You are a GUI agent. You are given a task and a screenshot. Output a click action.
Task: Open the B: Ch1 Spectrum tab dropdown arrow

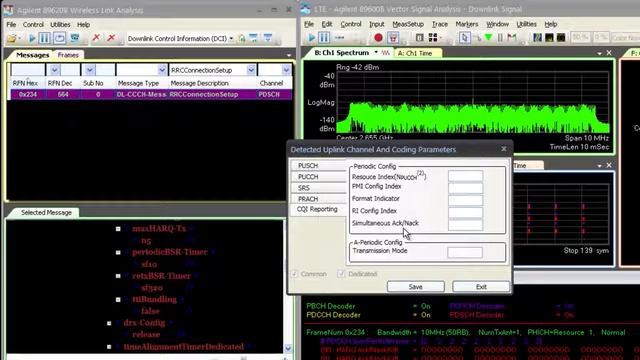point(376,52)
